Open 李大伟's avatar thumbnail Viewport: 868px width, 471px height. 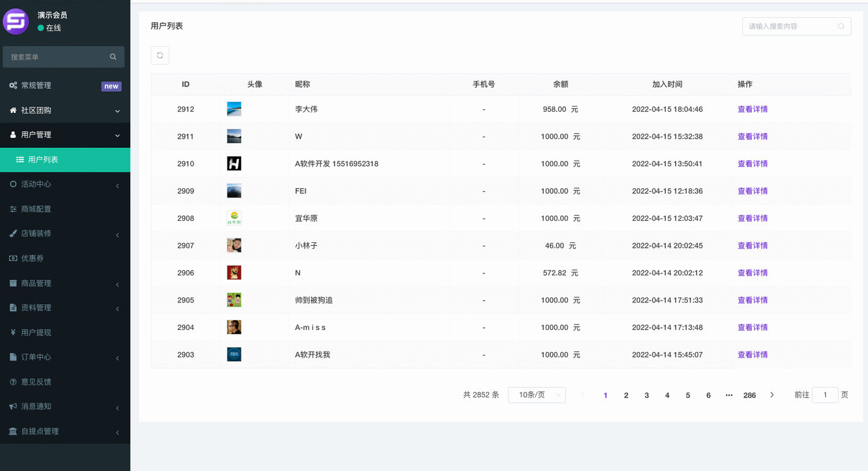click(234, 109)
